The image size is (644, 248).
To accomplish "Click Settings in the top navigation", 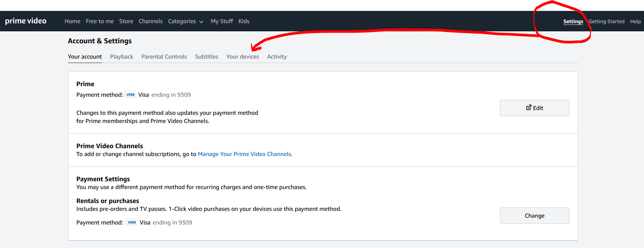I will coord(573,21).
